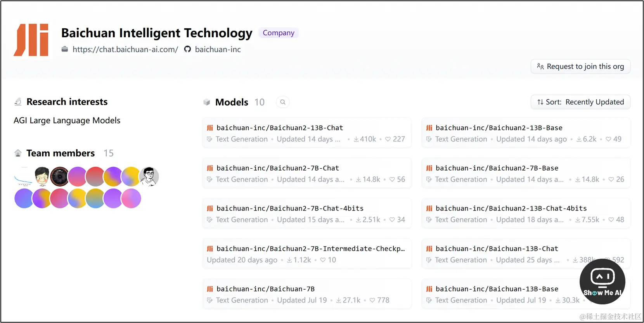Open the baichuan-inc GitHub profile link

[x=218, y=49]
